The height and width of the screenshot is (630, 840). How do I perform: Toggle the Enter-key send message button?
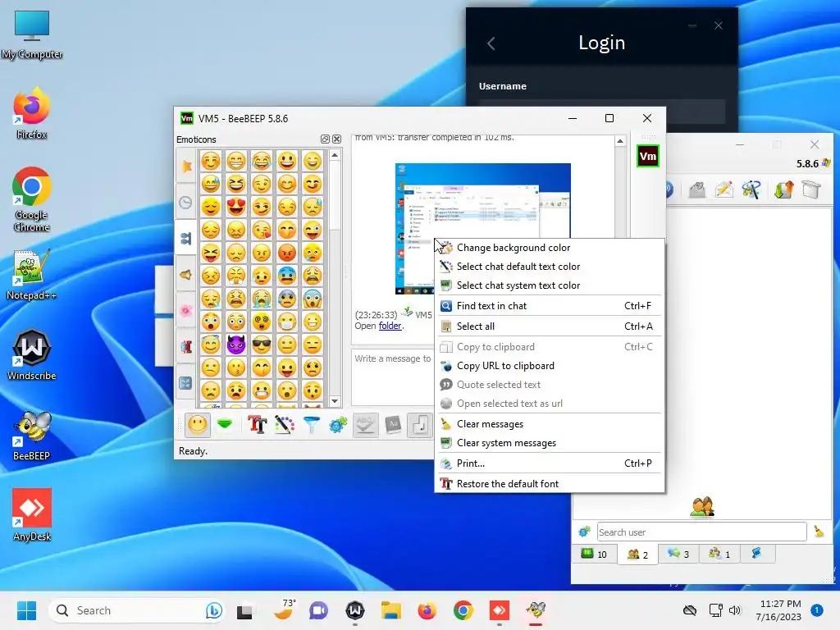pos(420,426)
